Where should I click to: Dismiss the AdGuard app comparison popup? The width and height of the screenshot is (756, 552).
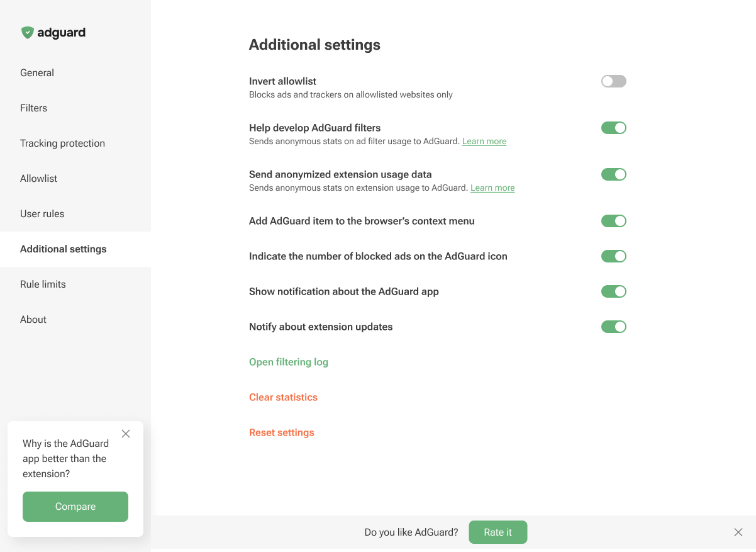[125, 434]
